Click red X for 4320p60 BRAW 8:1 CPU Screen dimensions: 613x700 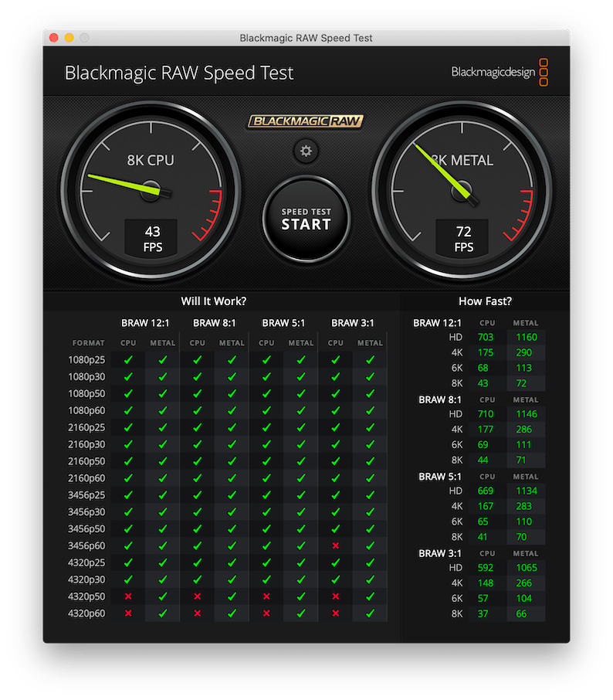198,613
